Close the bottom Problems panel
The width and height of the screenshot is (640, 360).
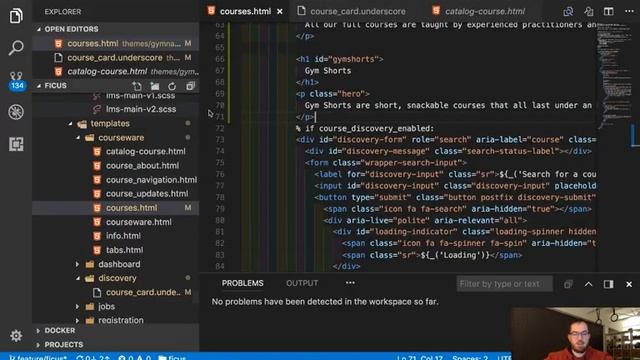[x=629, y=284]
